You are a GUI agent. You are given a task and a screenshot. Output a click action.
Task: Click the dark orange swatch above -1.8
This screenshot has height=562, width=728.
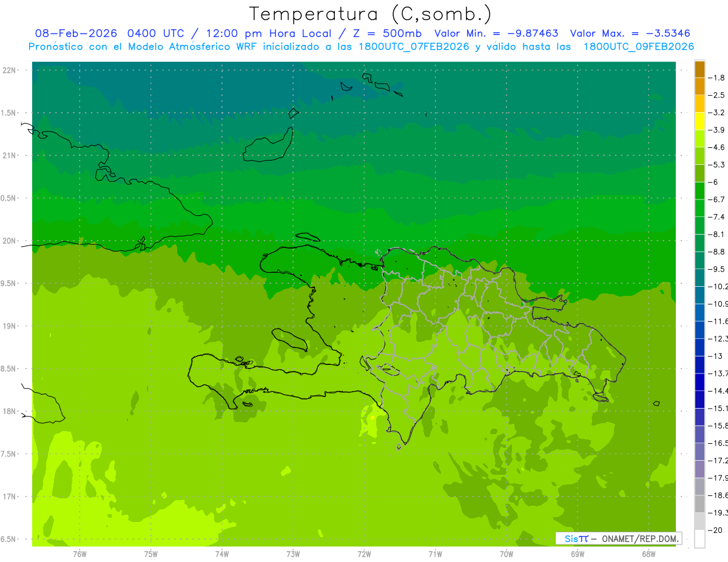pyautogui.click(x=699, y=69)
